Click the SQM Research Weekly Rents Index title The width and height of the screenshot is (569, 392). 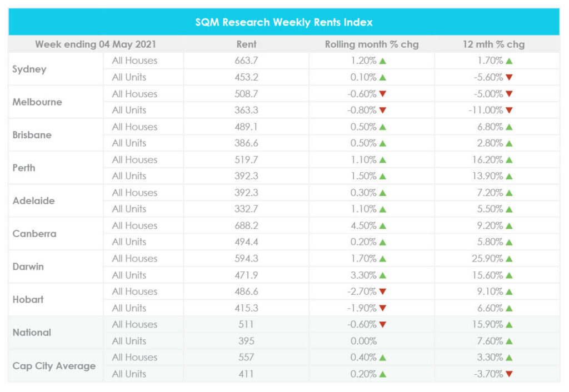point(284,22)
